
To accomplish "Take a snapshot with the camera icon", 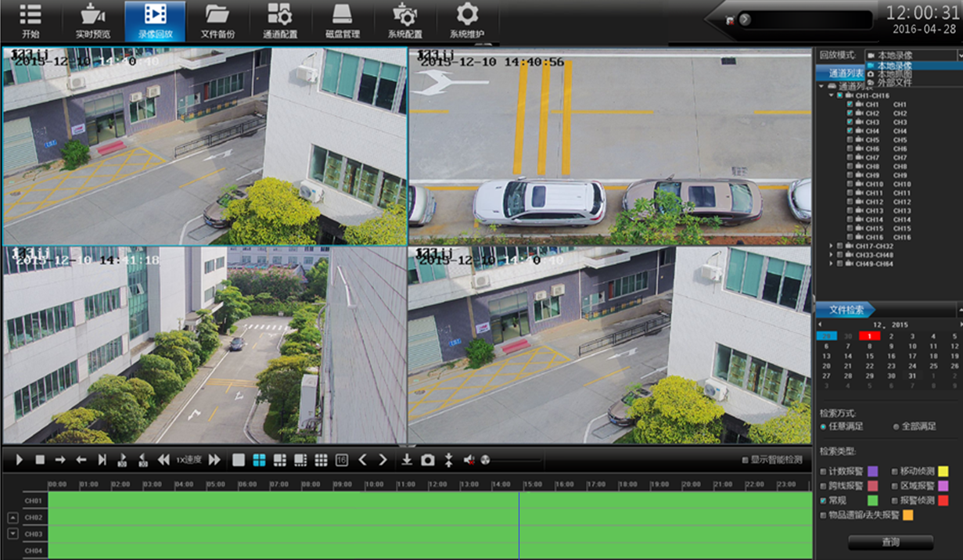I will pyautogui.click(x=427, y=460).
